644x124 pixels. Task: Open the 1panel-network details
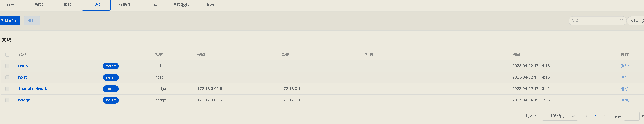[32, 88]
